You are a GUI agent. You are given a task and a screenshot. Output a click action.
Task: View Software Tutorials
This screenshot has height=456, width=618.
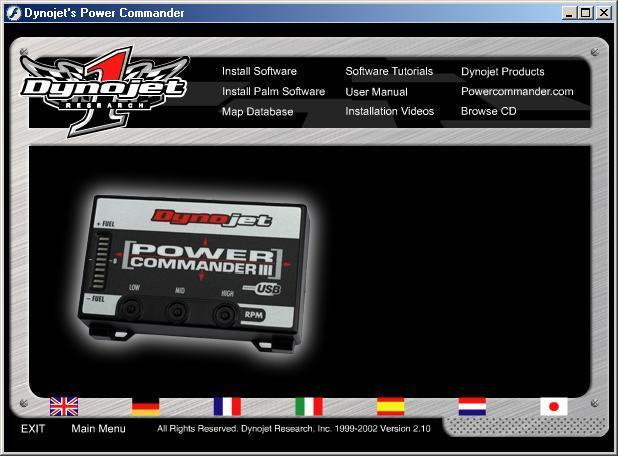389,71
